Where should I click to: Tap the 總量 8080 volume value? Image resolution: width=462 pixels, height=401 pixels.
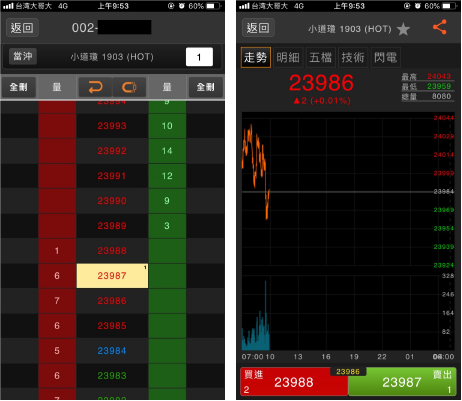coord(441,96)
